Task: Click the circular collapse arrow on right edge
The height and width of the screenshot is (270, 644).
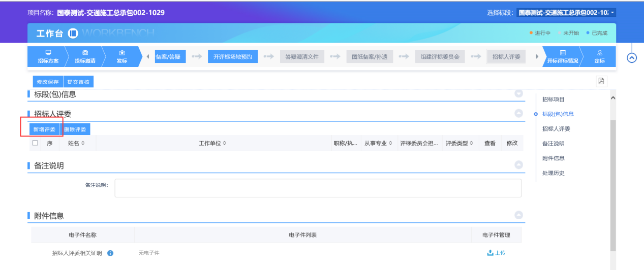Action: pyautogui.click(x=632, y=58)
